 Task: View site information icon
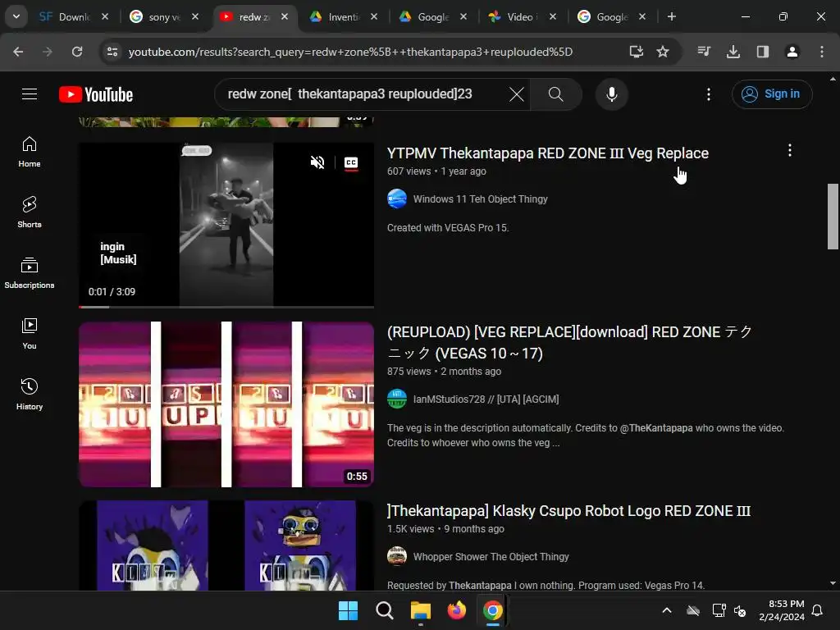coord(112,52)
